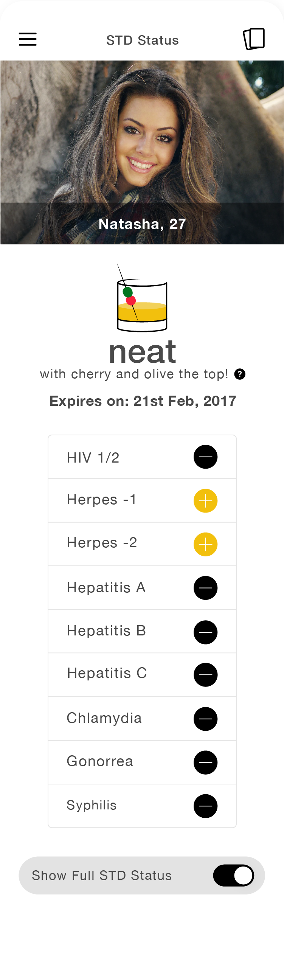This screenshot has width=284, height=980.
Task: Tap the whiskey glass neat icon
Action: [142, 298]
